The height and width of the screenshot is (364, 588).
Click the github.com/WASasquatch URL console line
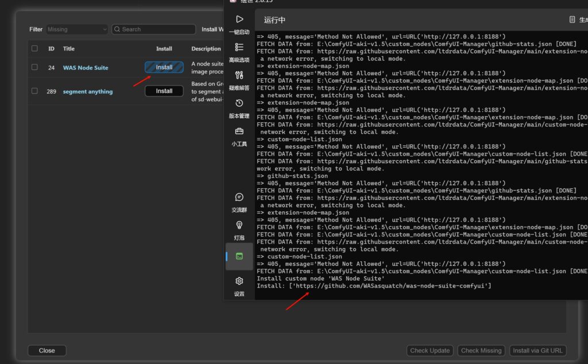tap(374, 286)
